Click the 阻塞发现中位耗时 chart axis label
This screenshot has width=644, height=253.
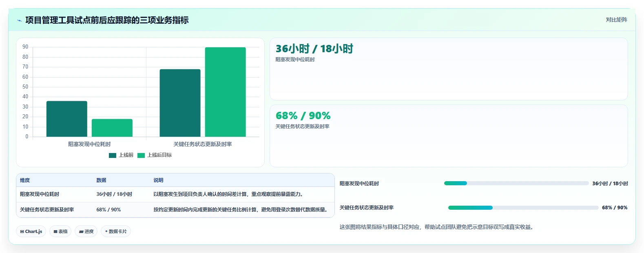[x=89, y=144]
